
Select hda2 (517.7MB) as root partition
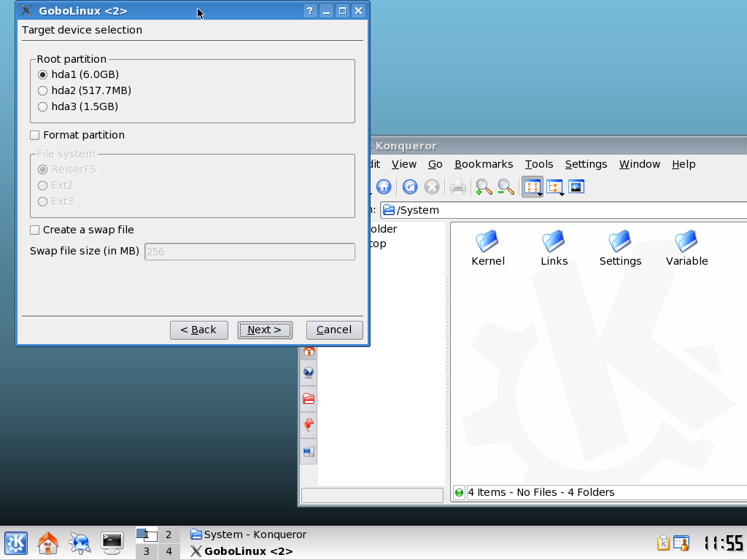click(x=43, y=91)
